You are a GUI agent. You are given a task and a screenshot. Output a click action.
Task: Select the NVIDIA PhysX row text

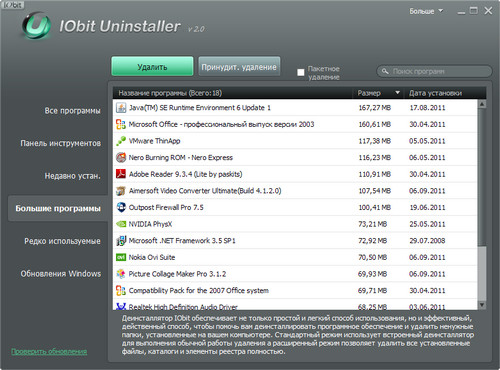pyautogui.click(x=150, y=224)
